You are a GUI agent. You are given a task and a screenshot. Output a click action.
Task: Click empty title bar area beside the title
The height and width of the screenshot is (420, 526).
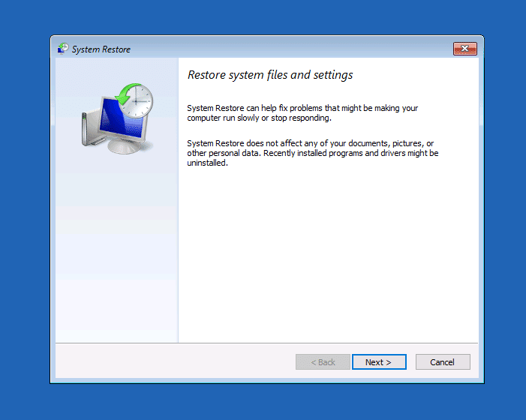pos(285,49)
